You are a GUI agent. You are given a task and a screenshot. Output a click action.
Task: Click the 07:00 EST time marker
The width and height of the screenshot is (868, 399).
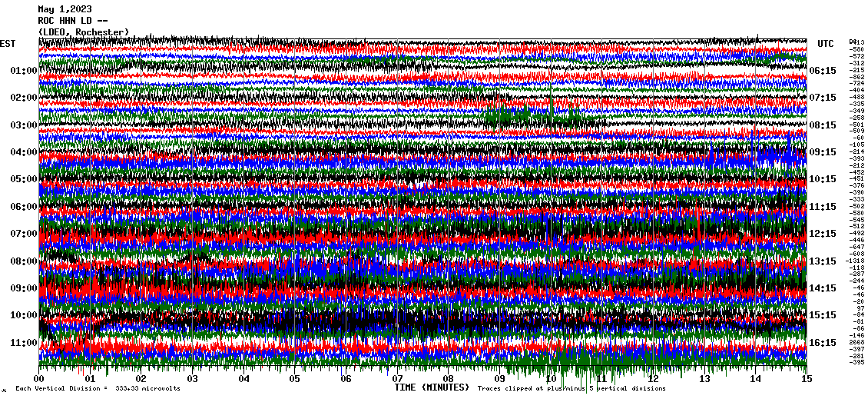coord(24,234)
